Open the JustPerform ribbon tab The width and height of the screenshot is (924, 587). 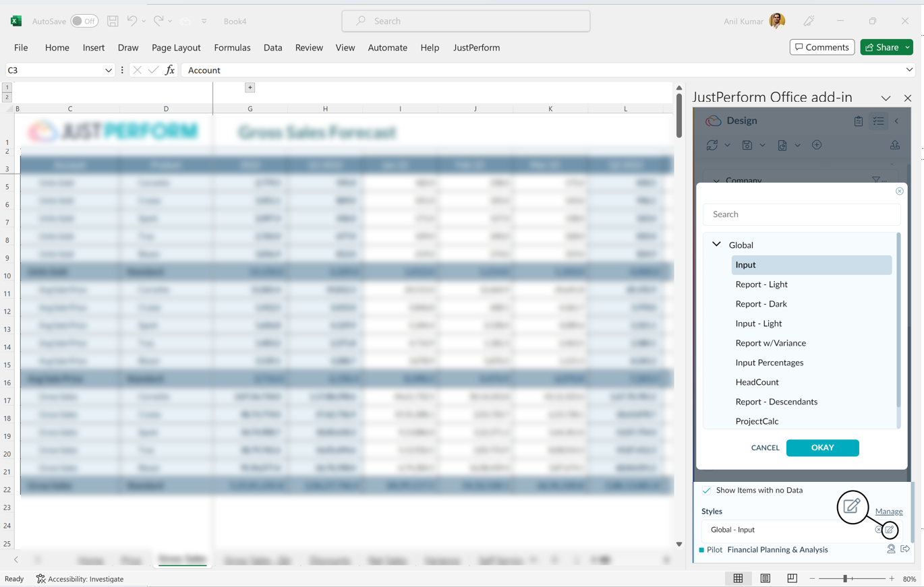(x=476, y=47)
